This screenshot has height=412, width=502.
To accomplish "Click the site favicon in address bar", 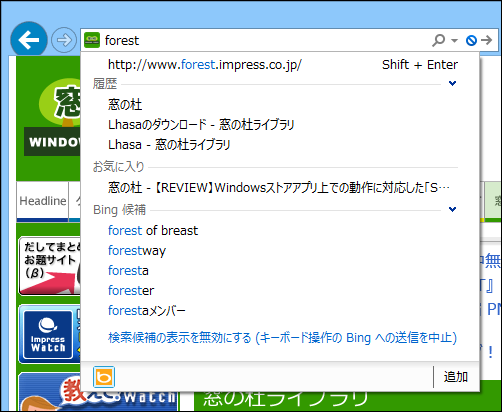I will pos(92,40).
